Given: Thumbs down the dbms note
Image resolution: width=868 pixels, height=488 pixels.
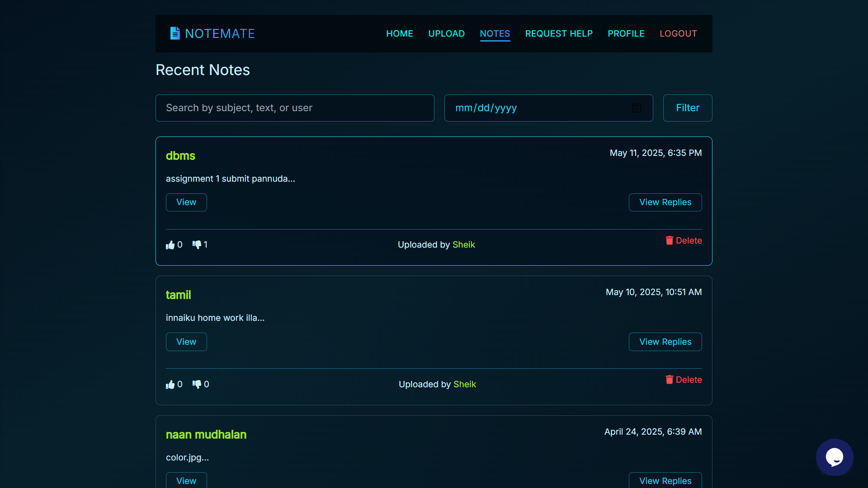Looking at the screenshot, I should (x=197, y=245).
